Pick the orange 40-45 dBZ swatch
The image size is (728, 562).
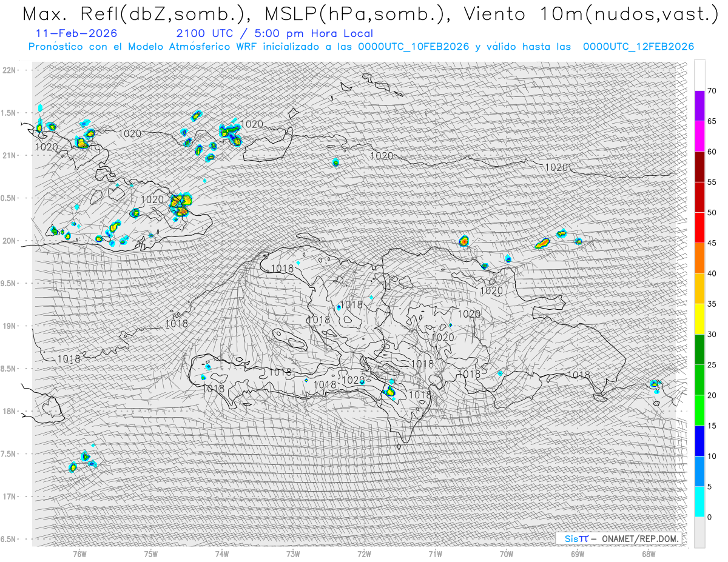(x=699, y=258)
